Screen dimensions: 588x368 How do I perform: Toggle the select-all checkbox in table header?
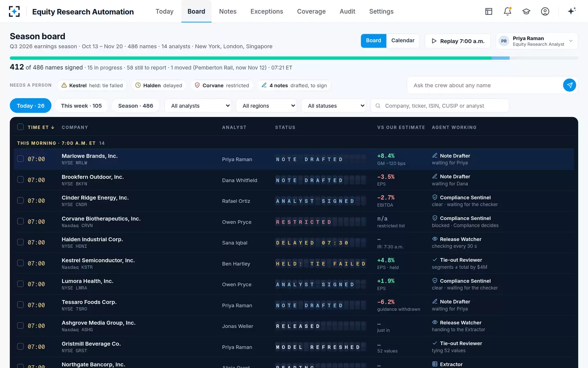point(20,127)
